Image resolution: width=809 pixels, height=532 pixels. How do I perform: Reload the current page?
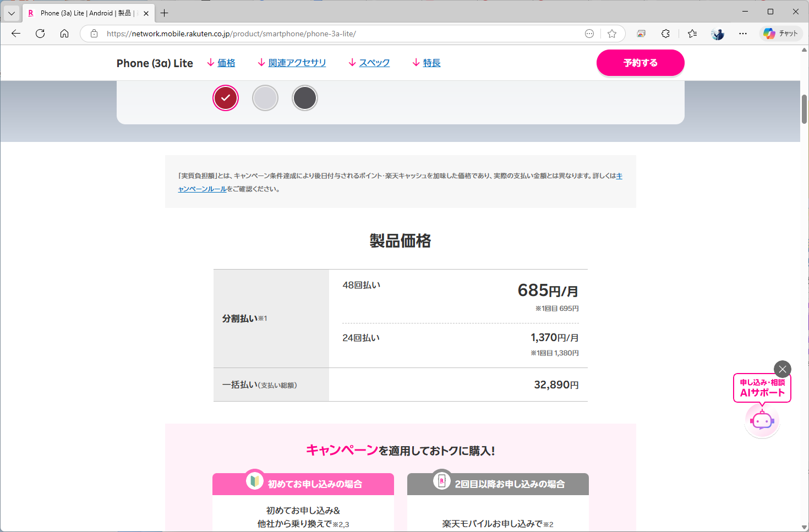(40, 34)
